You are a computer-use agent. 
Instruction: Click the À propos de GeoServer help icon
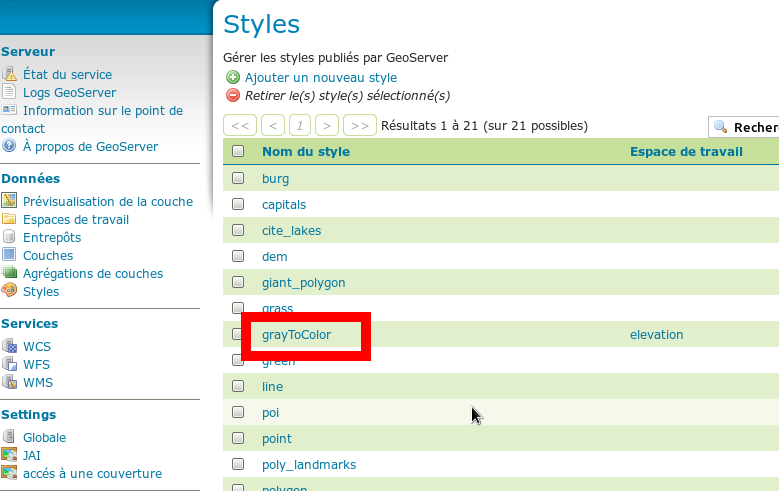click(9, 146)
